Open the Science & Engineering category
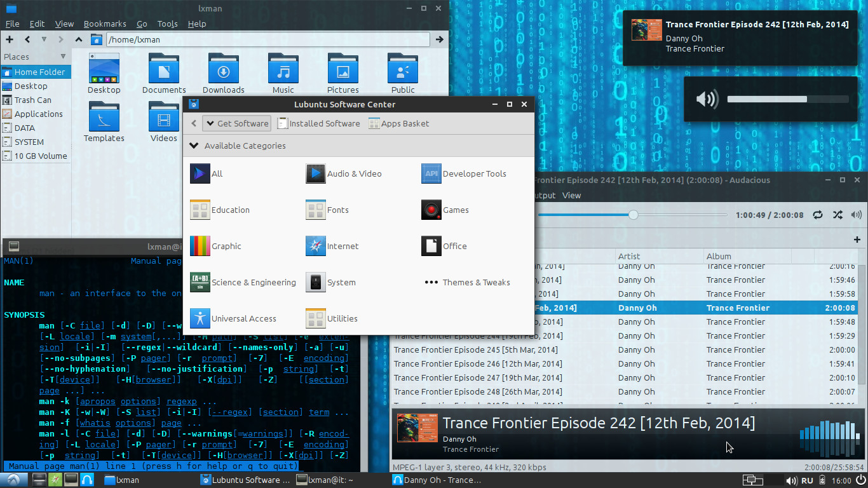 point(243,282)
